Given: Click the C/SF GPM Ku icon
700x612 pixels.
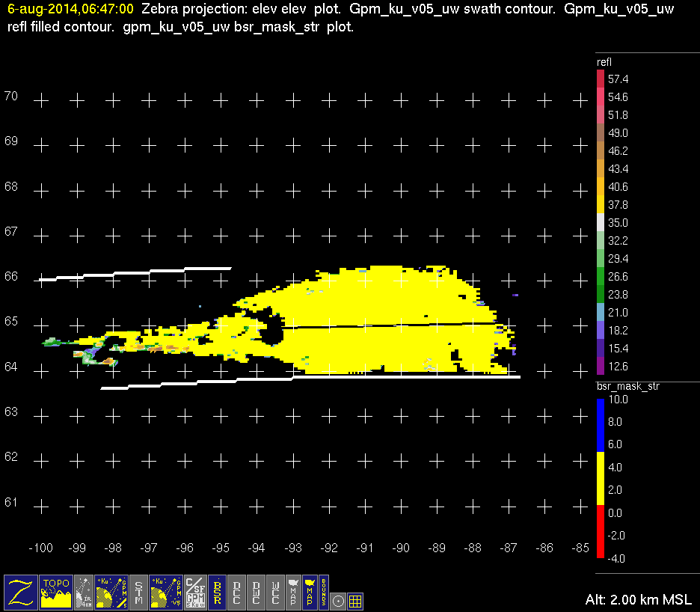Looking at the screenshot, I should pos(194,591).
